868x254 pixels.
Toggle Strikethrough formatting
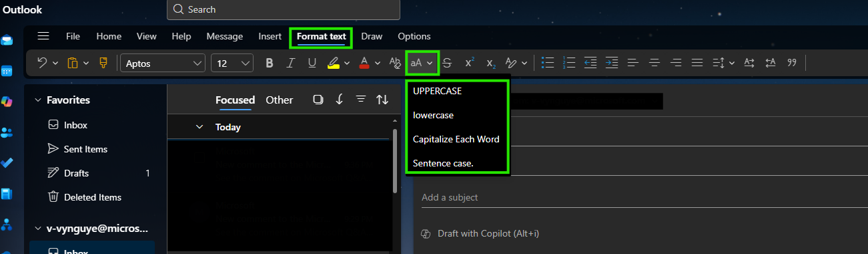447,63
